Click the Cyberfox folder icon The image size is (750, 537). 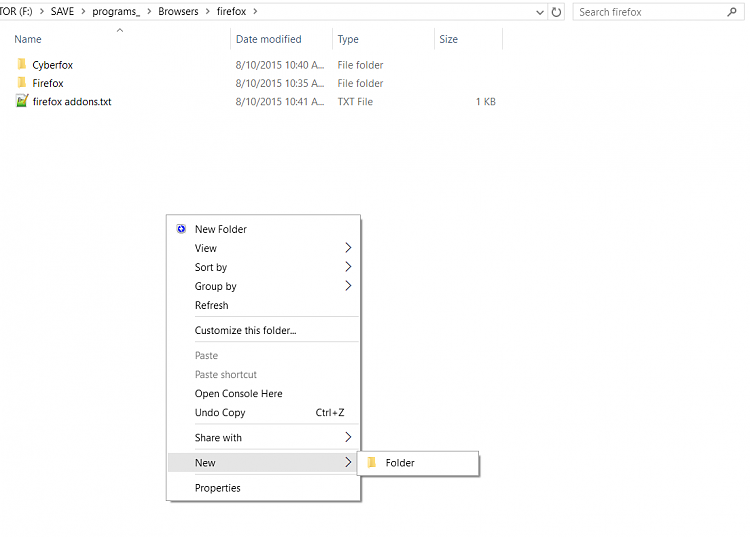click(22, 64)
